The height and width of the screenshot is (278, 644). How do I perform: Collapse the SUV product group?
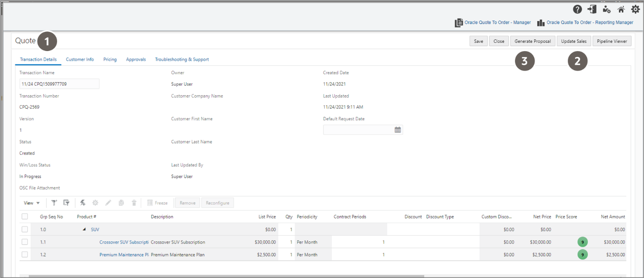[x=84, y=229]
